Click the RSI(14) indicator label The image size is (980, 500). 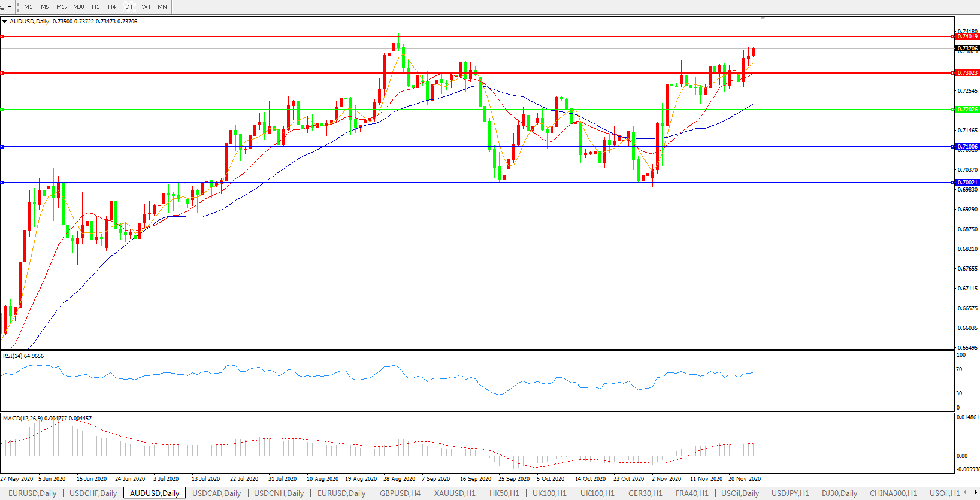pyautogui.click(x=23, y=356)
